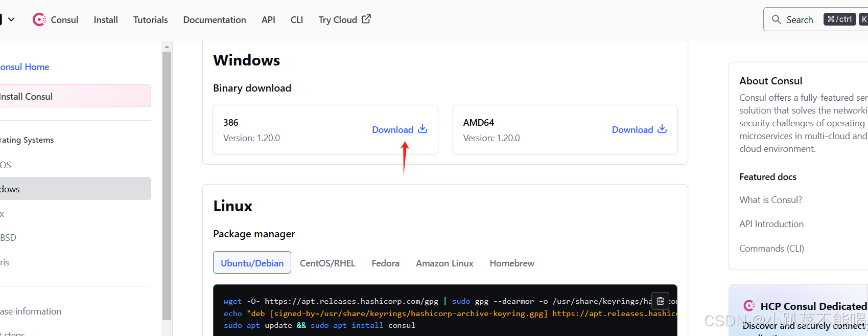Click the download arrow icon in the AMD64 card
The height and width of the screenshot is (336, 868).
click(x=662, y=128)
